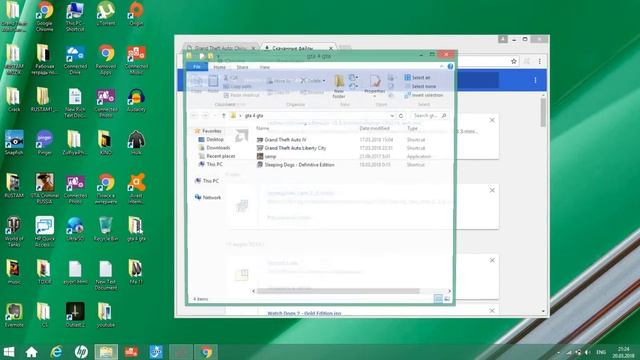
Task: Launch the Hulk desktop shortcut
Action: (x=136, y=143)
